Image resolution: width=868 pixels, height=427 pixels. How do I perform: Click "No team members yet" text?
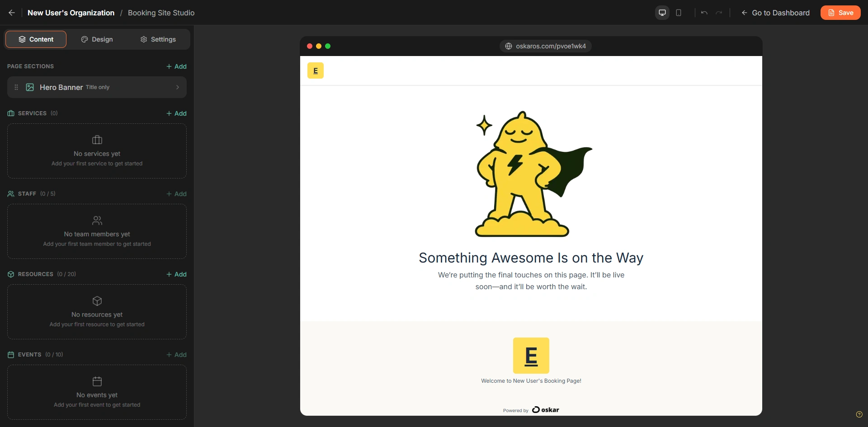tap(97, 234)
